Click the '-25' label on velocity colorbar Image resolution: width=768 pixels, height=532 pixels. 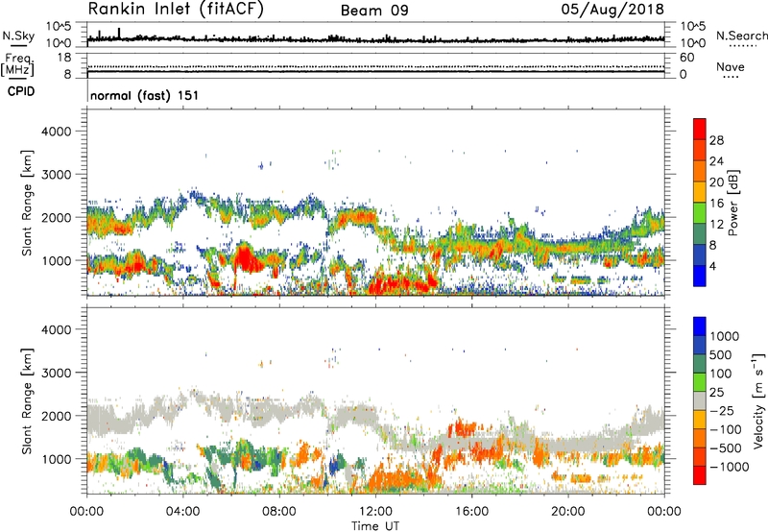722,410
